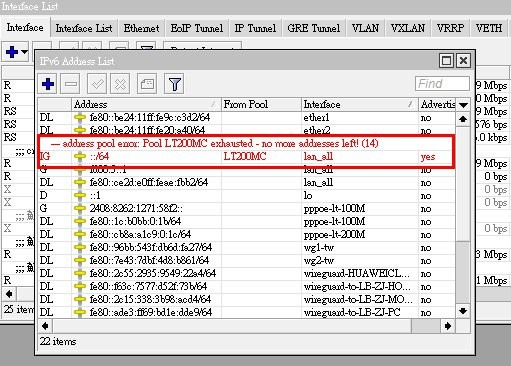Click the remove (minus) IPv6 address button

click(x=71, y=84)
